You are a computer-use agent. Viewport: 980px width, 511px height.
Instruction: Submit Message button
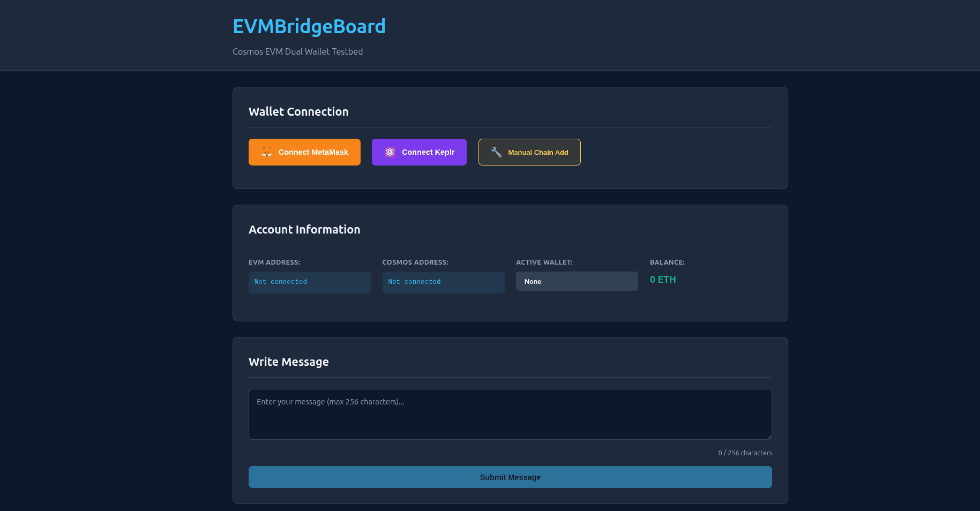510,477
